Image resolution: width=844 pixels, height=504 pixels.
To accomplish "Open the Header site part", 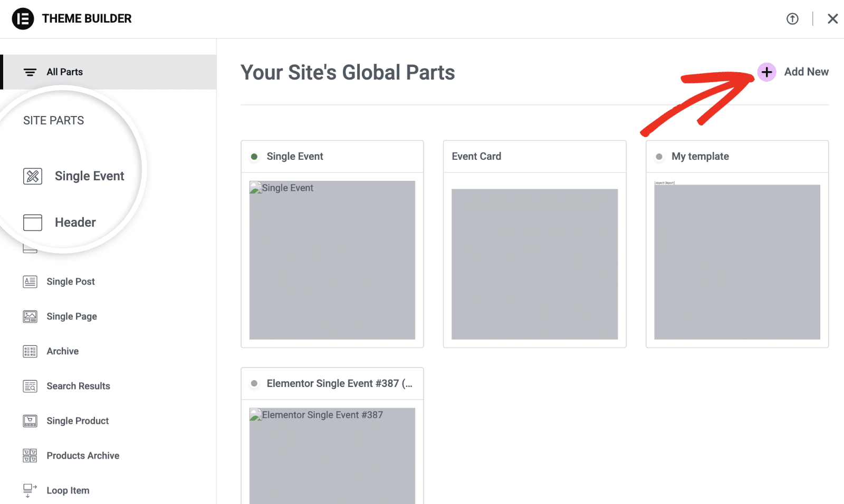I will pos(75,222).
